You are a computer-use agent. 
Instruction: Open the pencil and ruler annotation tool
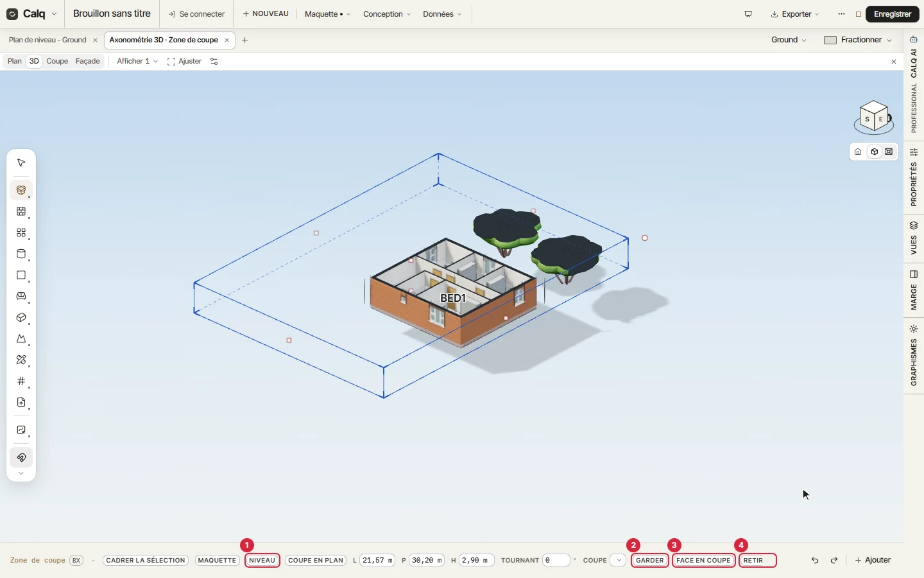pyautogui.click(x=21, y=360)
